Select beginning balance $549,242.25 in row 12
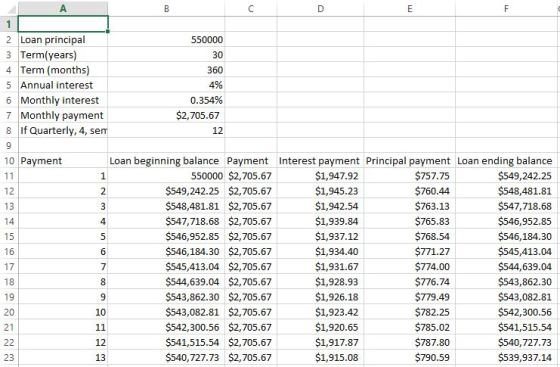Image resolution: width=560 pixels, height=367 pixels. click(x=166, y=191)
